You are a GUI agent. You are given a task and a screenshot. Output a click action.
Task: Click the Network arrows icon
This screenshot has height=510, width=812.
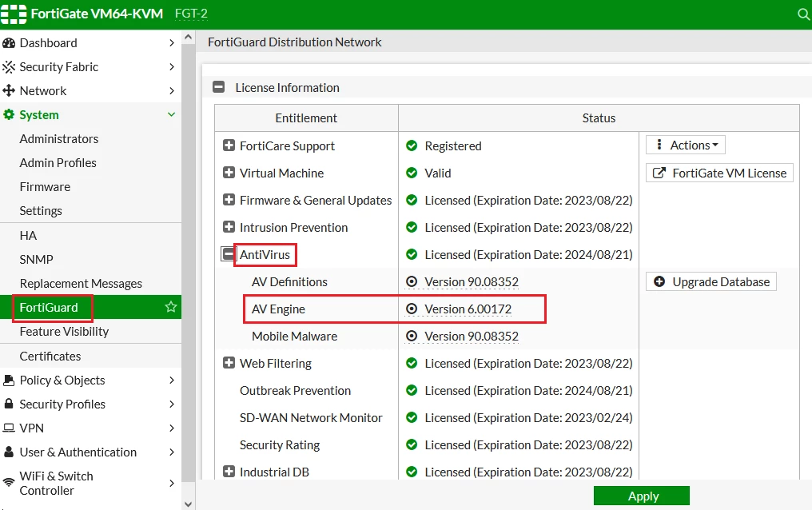click(9, 90)
